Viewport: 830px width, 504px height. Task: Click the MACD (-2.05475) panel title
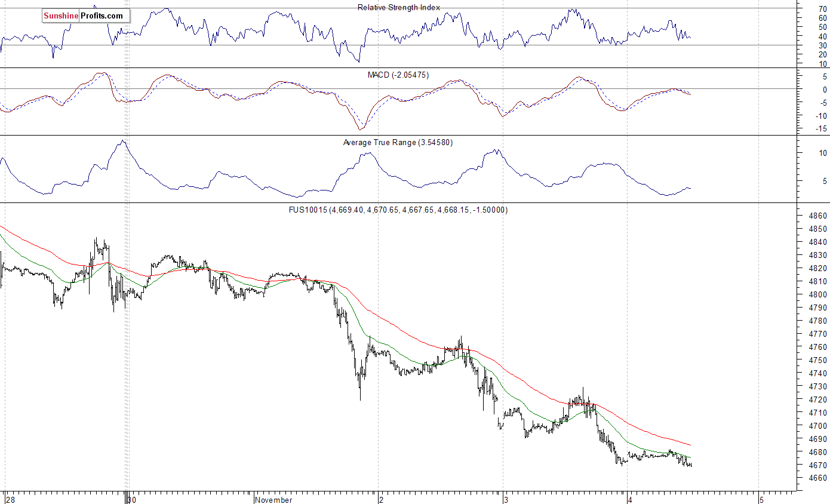tap(398, 75)
